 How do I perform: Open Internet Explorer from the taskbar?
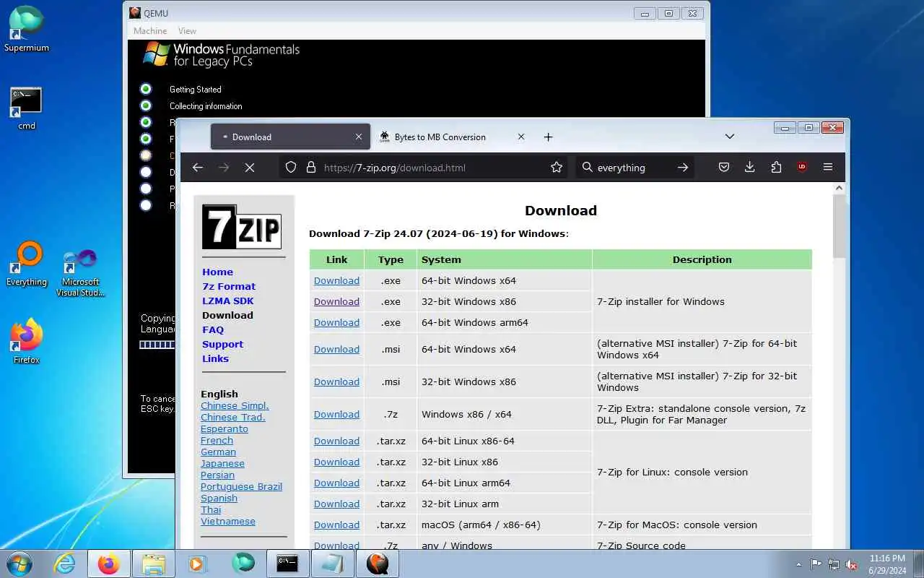(65, 564)
